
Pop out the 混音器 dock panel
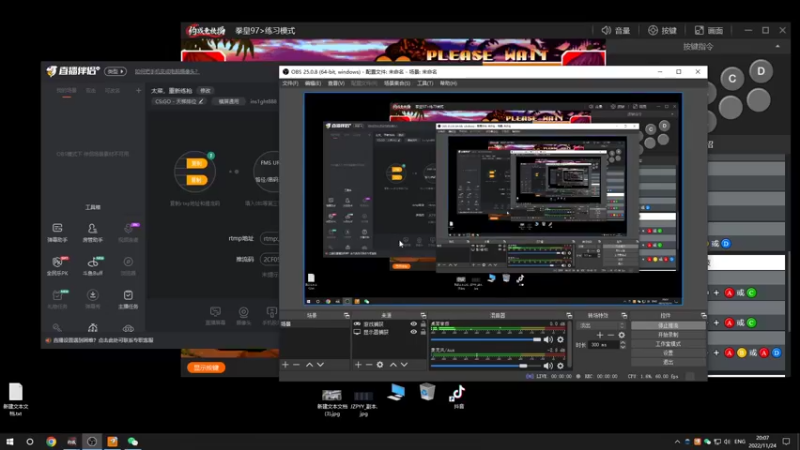pos(569,315)
